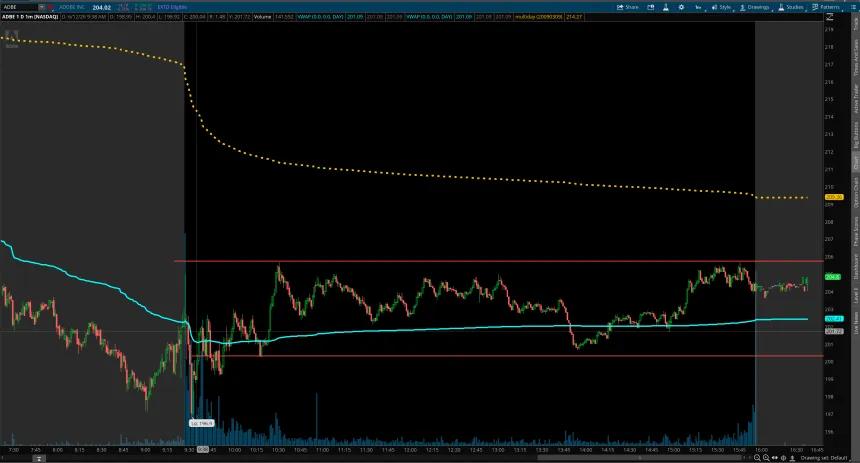Screen dimensions: 860x463
Task: Click the cyan VWAP price label on the axis
Action: click(x=834, y=319)
